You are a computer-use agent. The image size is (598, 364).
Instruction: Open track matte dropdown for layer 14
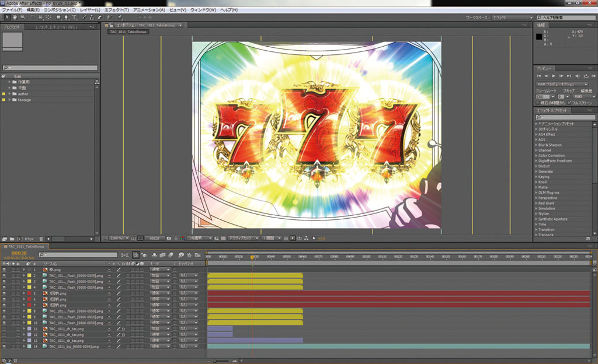coord(189,346)
